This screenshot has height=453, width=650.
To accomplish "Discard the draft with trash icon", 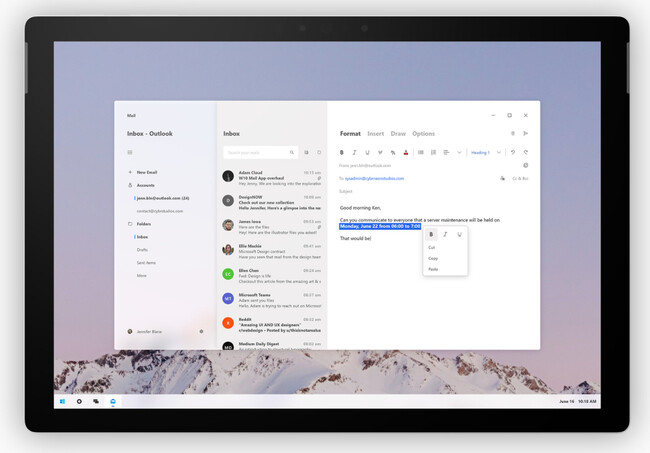I will tap(513, 133).
